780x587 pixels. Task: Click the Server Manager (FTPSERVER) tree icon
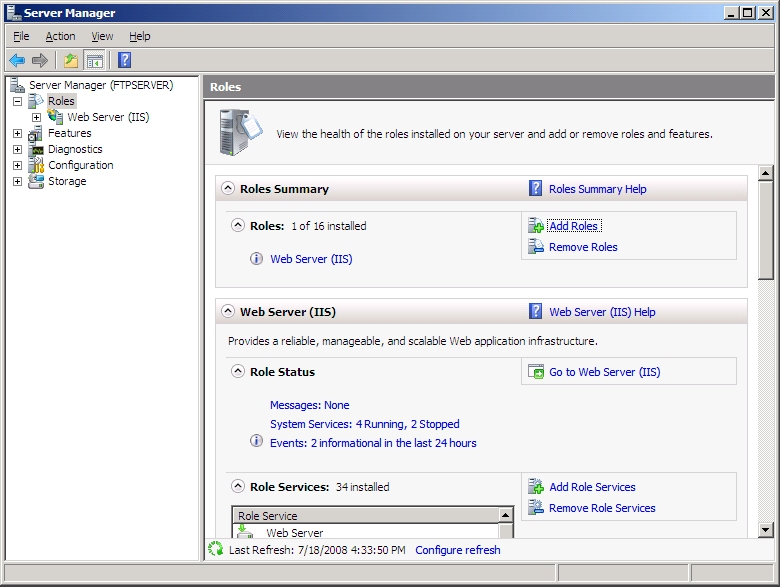(17, 85)
